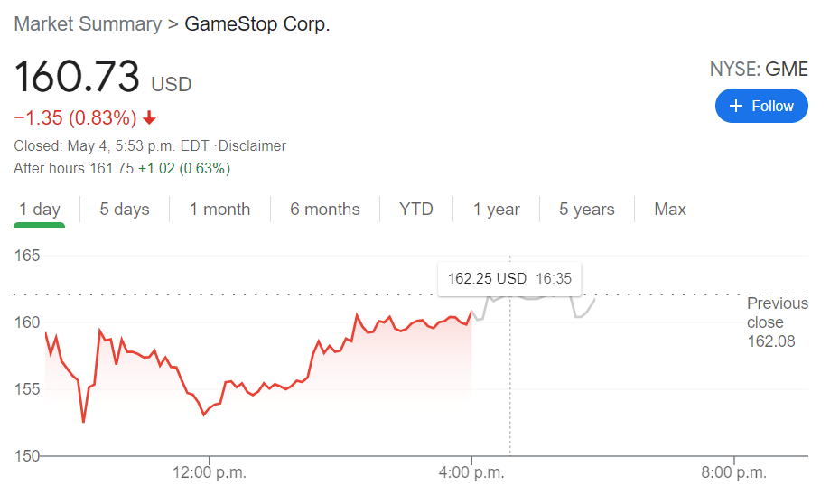Click the Market Summary breadcrumb
830x504 pixels.
[88, 24]
